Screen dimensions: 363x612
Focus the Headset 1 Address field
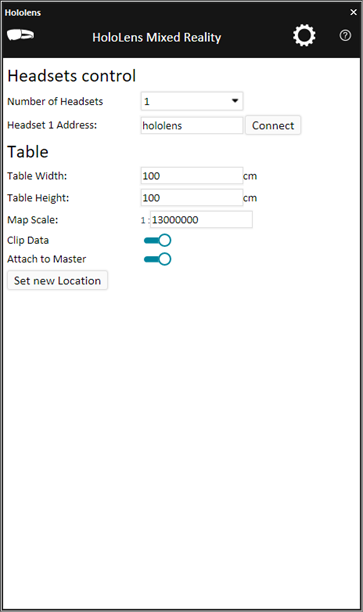click(x=192, y=126)
